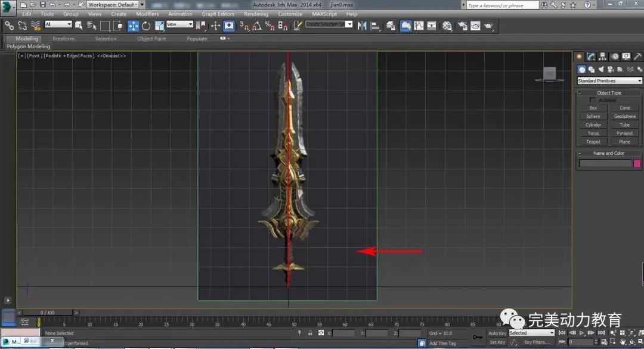Create a Sphere primitive

point(593,117)
